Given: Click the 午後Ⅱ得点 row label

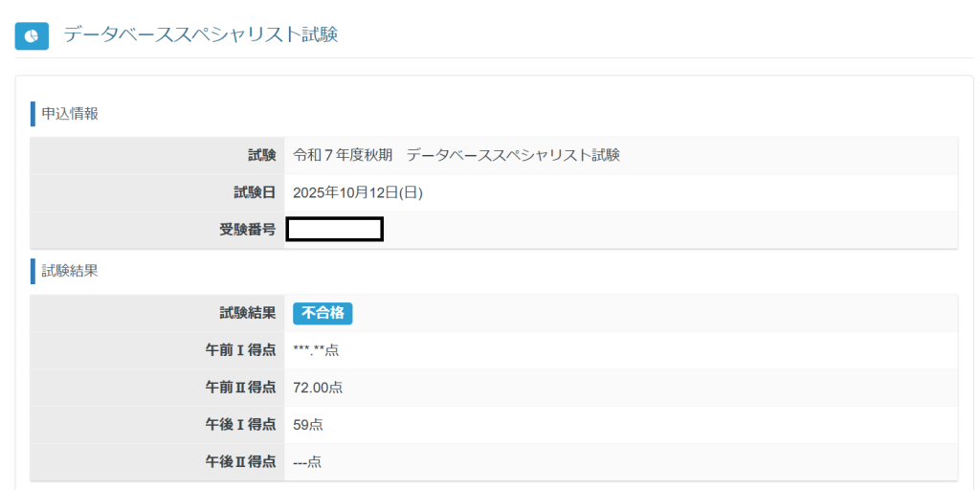Looking at the screenshot, I should (241, 462).
